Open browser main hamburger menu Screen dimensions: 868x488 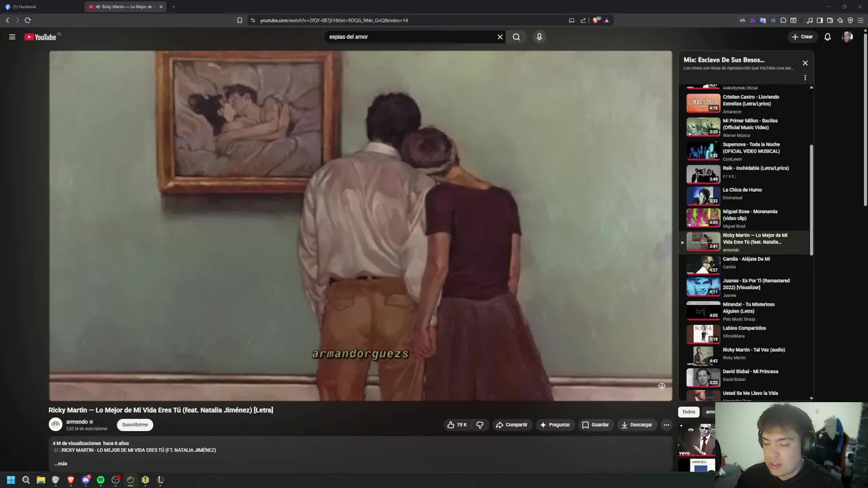click(x=861, y=20)
